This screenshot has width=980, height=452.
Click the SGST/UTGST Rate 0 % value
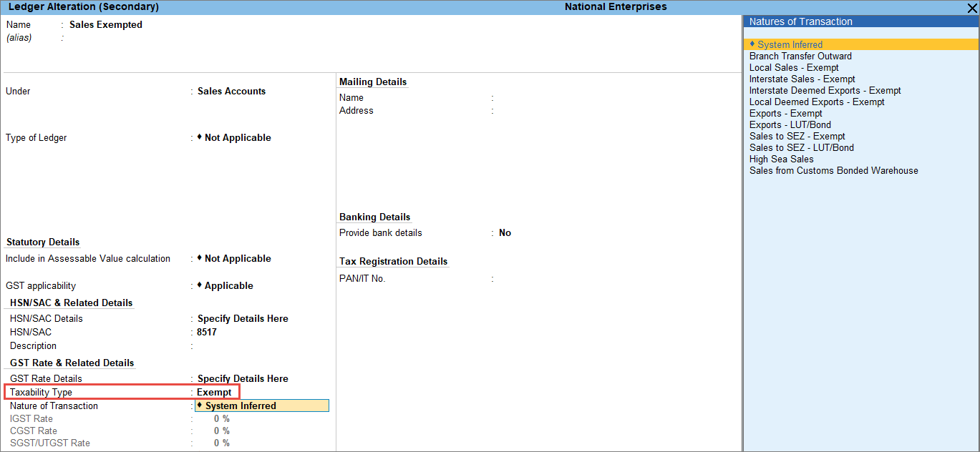(x=222, y=443)
